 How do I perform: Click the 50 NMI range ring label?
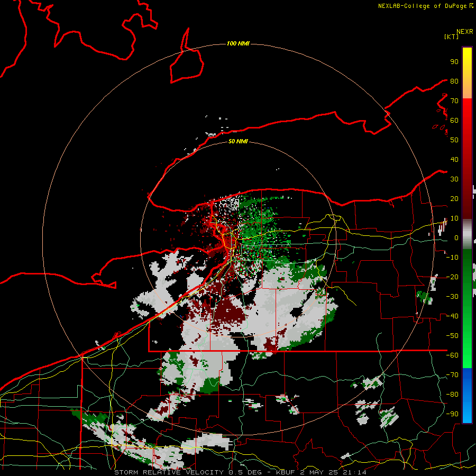click(x=238, y=141)
